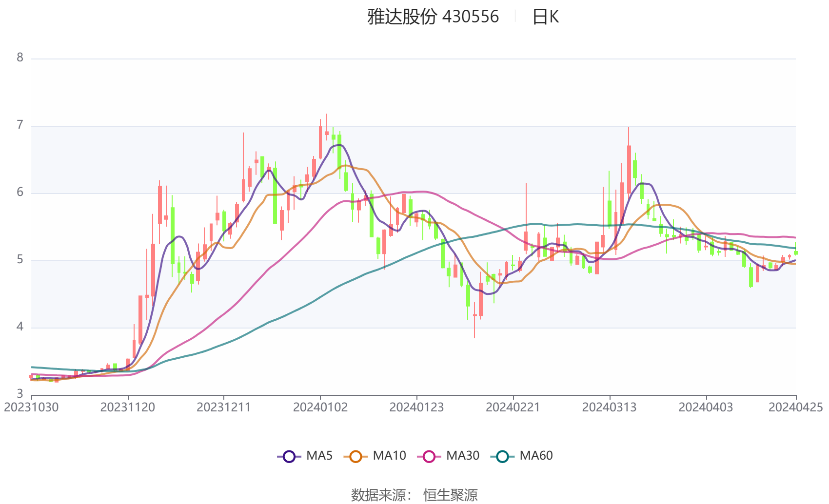Screen dimensions: 829x504
Task: Click the y-axis value 6
Action: (x=20, y=193)
